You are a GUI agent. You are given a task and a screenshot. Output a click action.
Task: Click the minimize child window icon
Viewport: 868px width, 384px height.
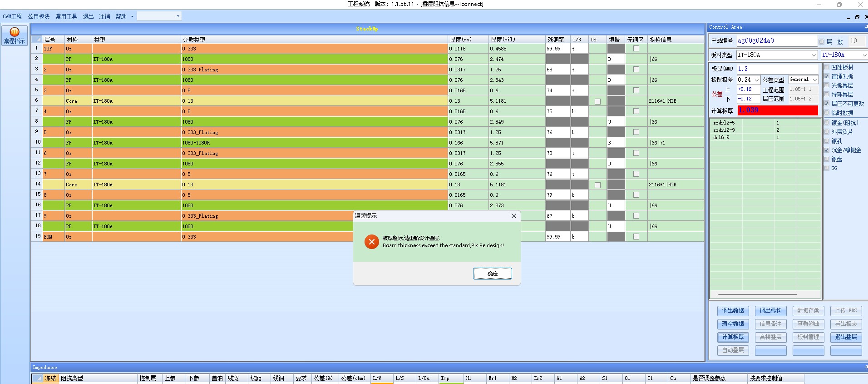848,17
